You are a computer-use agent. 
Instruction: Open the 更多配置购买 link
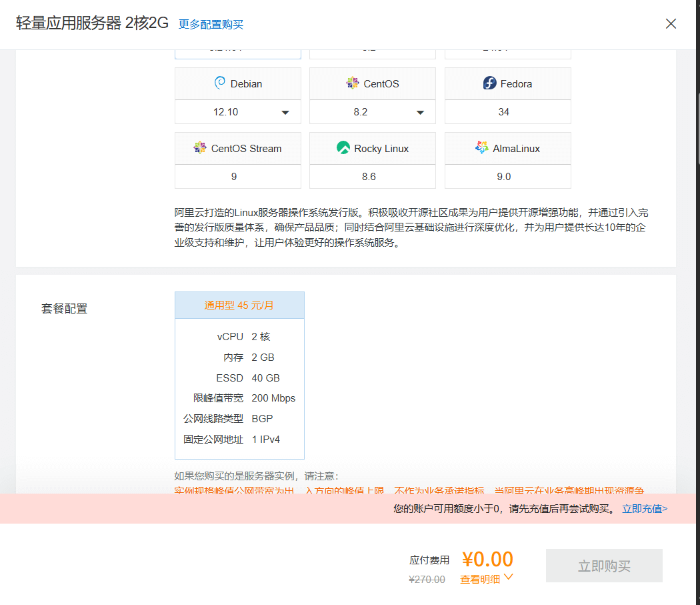click(211, 25)
